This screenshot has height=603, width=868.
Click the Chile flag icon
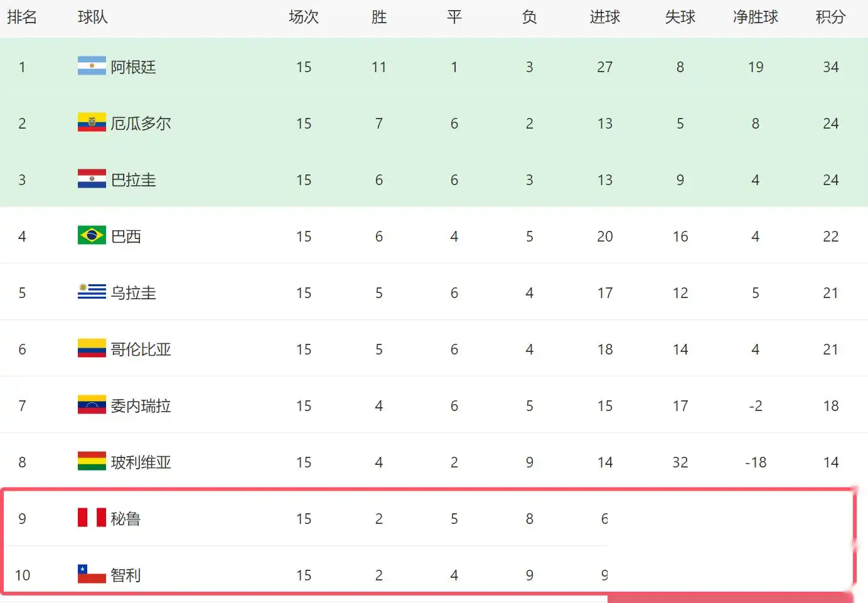click(92, 574)
